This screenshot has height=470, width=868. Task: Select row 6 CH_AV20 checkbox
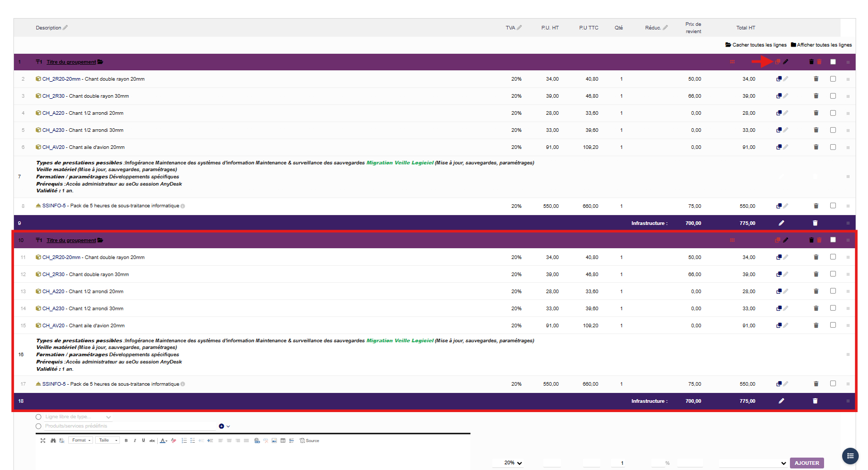coord(833,147)
